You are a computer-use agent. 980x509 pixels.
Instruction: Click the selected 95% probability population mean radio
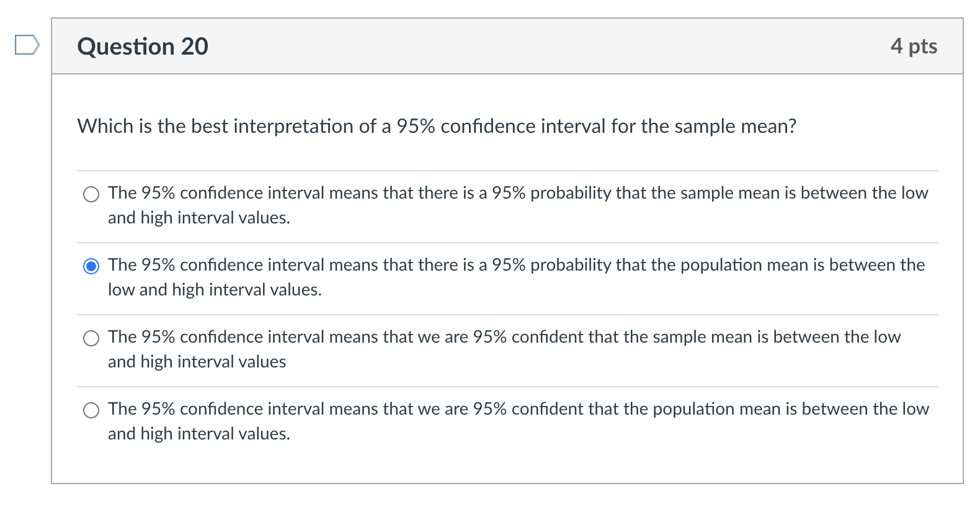91,266
